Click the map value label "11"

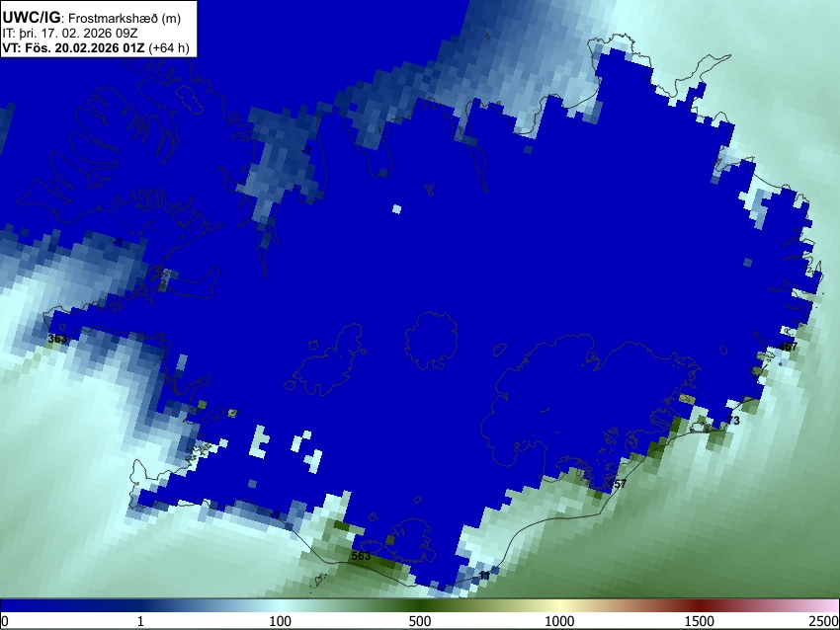pos(484,576)
